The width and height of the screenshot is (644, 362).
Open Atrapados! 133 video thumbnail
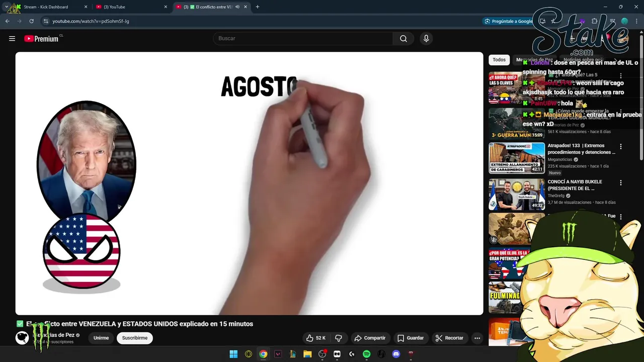[x=517, y=158]
